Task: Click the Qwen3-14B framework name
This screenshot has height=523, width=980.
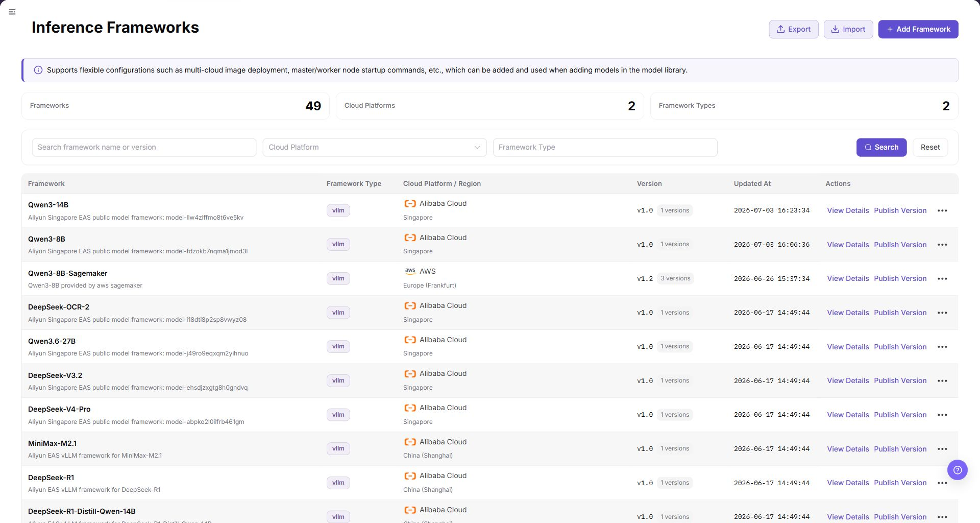Action: click(x=48, y=205)
